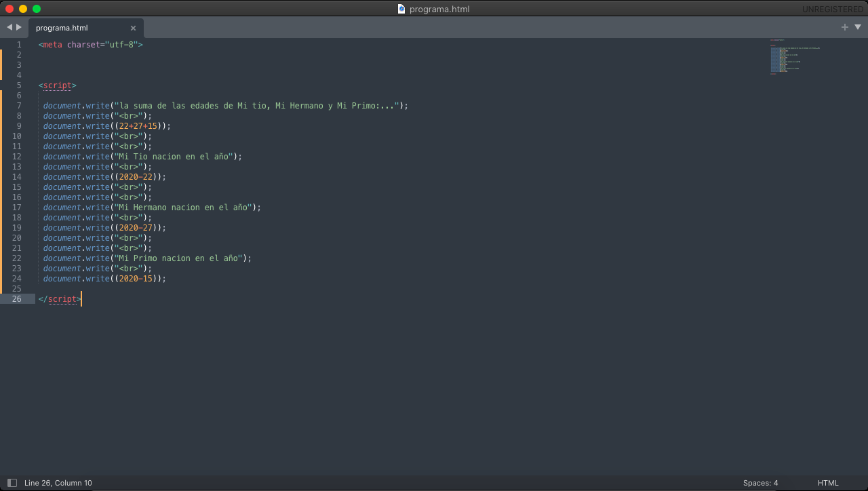Click the 2020-15 expression

(136, 279)
